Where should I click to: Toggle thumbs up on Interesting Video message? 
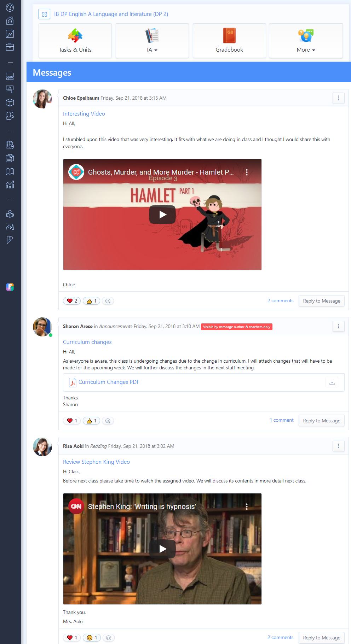point(91,301)
